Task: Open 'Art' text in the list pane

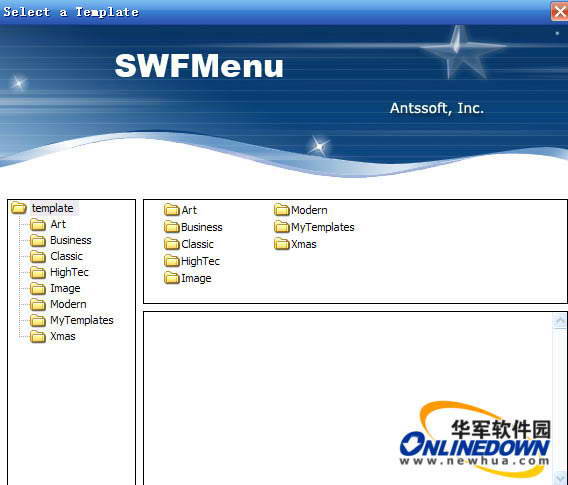Action: (189, 210)
